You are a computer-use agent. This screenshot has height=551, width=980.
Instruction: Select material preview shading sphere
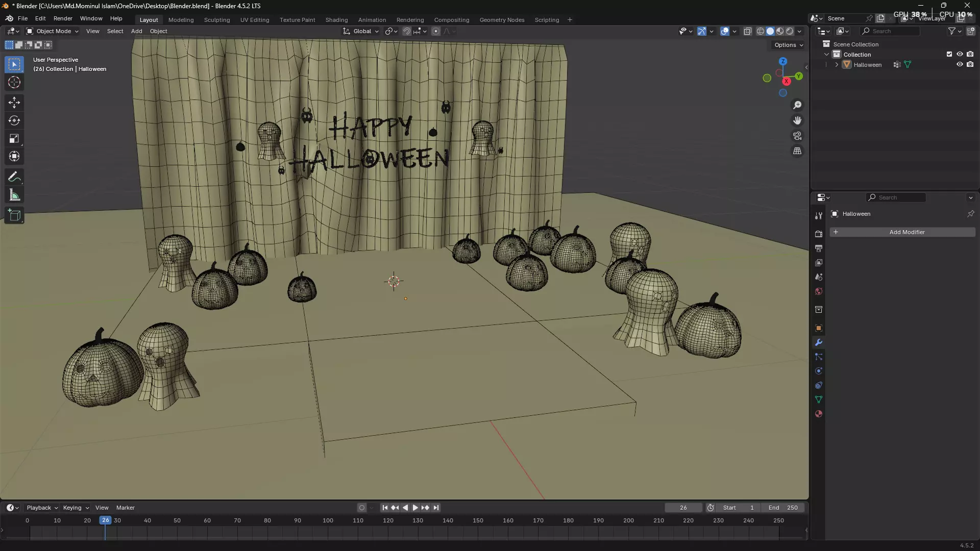tap(780, 31)
